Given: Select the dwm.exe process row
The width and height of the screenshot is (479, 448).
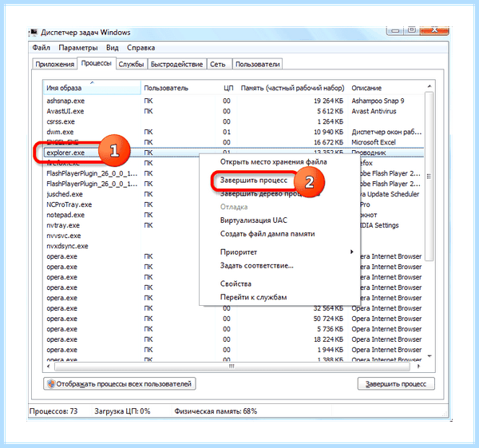Looking at the screenshot, I should tap(233, 132).
